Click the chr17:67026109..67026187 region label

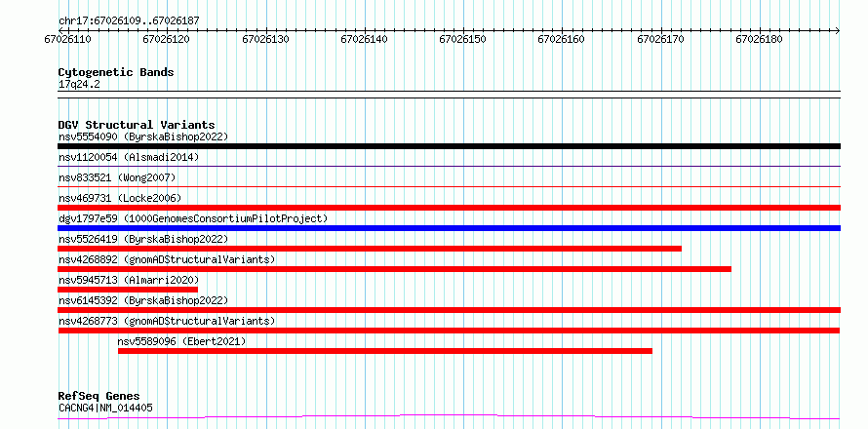(x=129, y=21)
